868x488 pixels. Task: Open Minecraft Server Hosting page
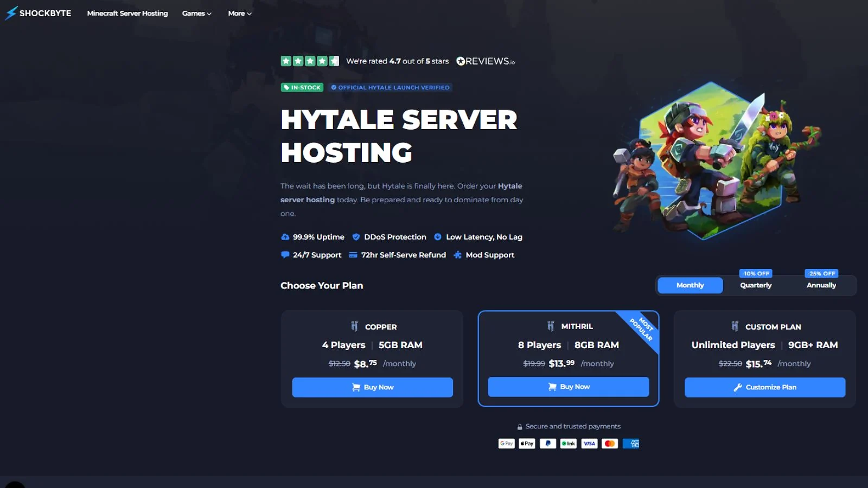(127, 13)
